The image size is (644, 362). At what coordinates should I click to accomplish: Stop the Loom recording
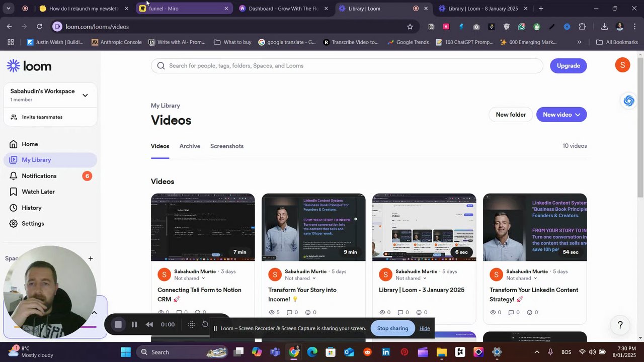click(x=118, y=325)
